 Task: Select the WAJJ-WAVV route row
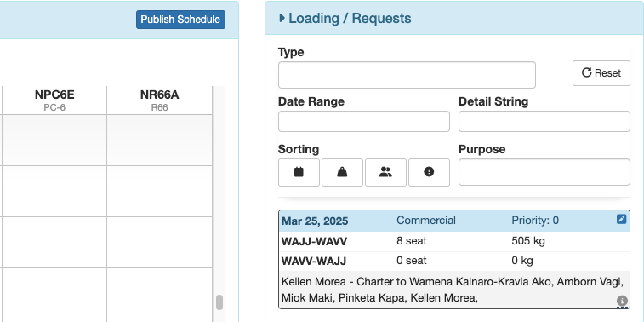click(454, 241)
